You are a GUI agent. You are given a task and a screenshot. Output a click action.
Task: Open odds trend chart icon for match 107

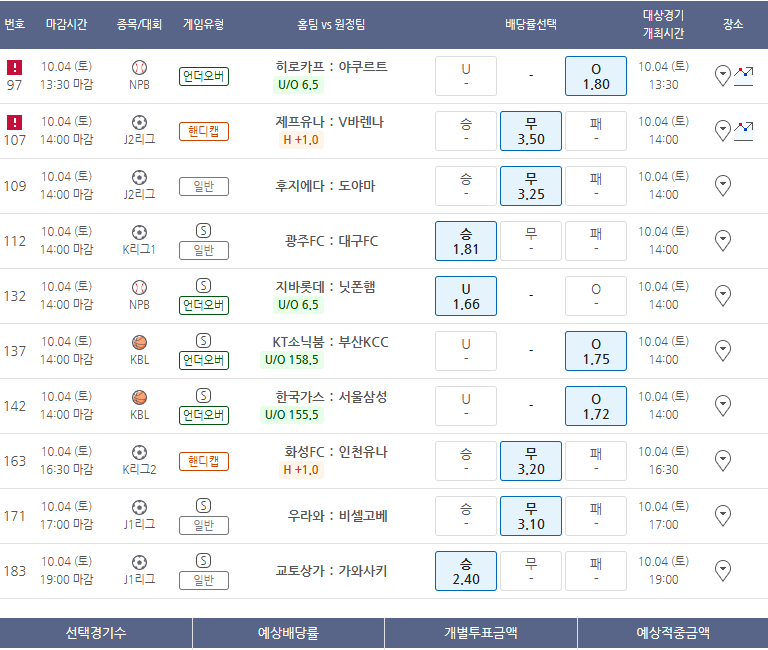click(743, 130)
